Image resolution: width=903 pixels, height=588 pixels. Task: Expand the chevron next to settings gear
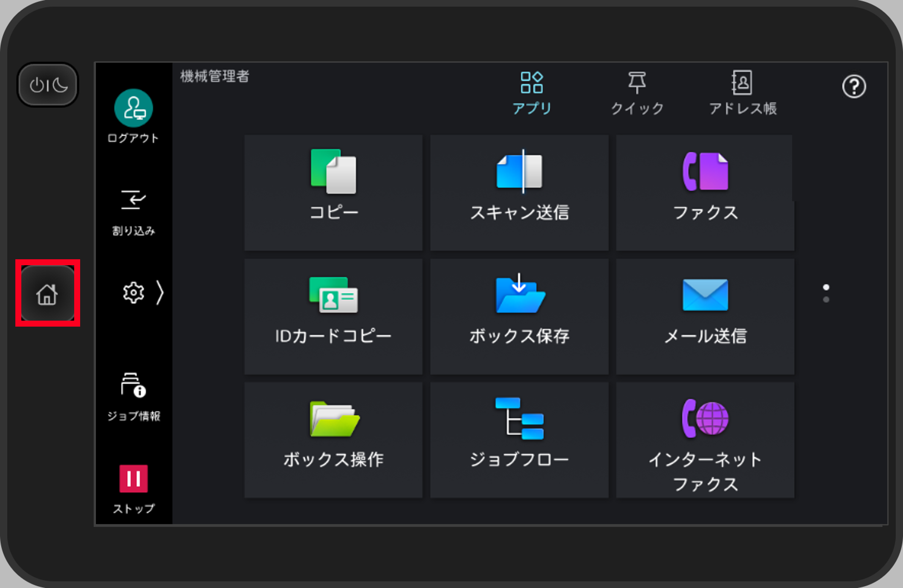tap(160, 293)
